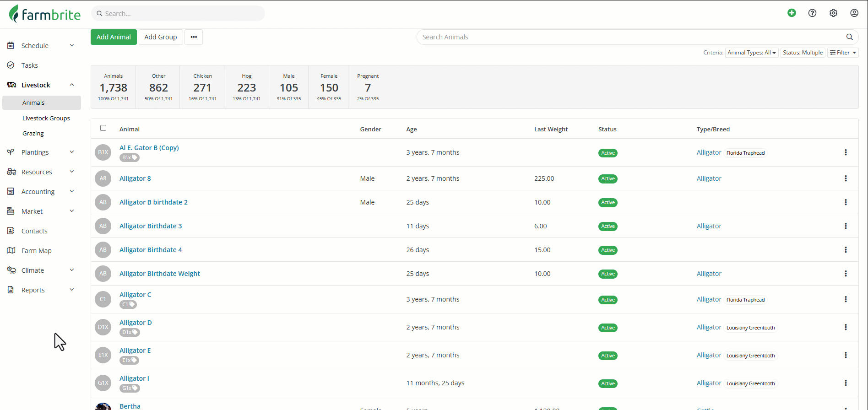The width and height of the screenshot is (868, 410).
Task: Click the E1X avatar of Alligator E
Action: [103, 355]
